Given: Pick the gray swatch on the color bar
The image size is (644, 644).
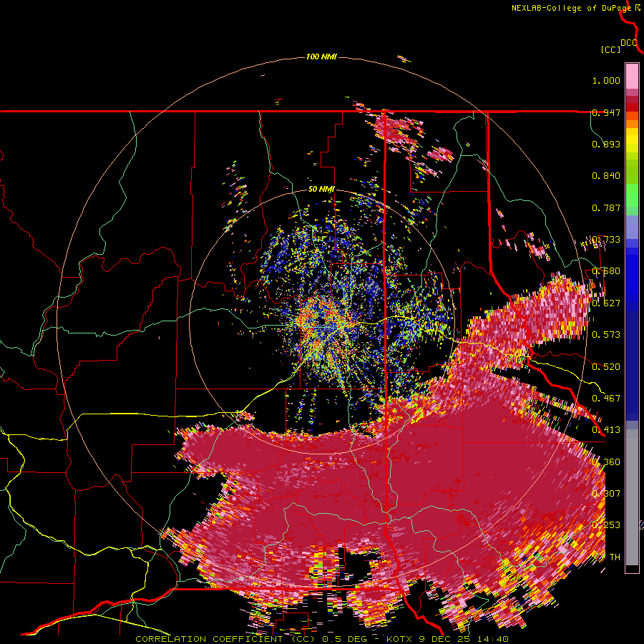Looking at the screenshot, I should click(x=632, y=497).
